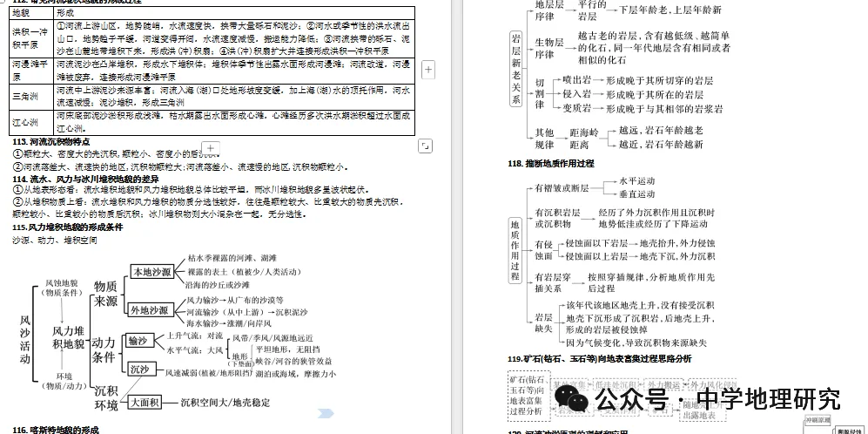Click the dashed box "矿石(钻石、玉石等)向地表富集过程分析"
The image size is (868, 434).
(x=528, y=395)
